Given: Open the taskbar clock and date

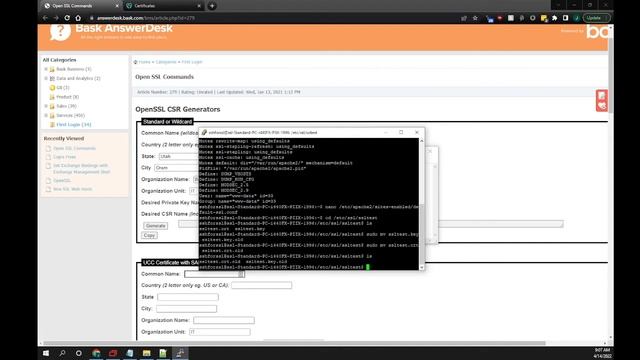Looking at the screenshot, I should tap(602, 353).
